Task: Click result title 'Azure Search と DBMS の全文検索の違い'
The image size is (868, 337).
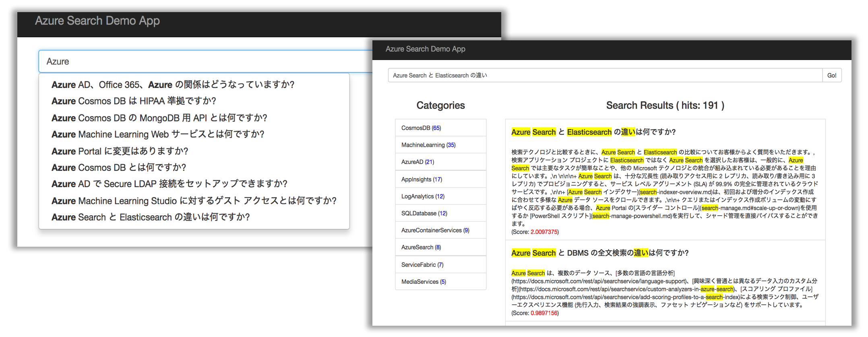Action: (600, 253)
